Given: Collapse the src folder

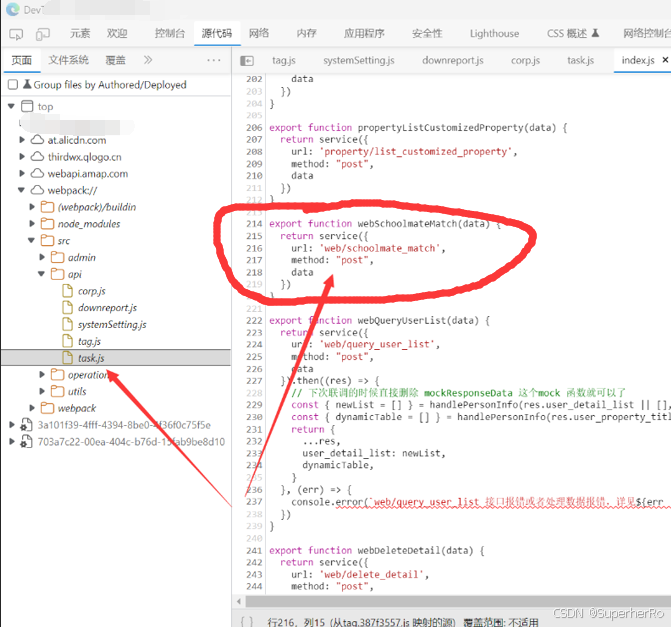Looking at the screenshot, I should 32,241.
